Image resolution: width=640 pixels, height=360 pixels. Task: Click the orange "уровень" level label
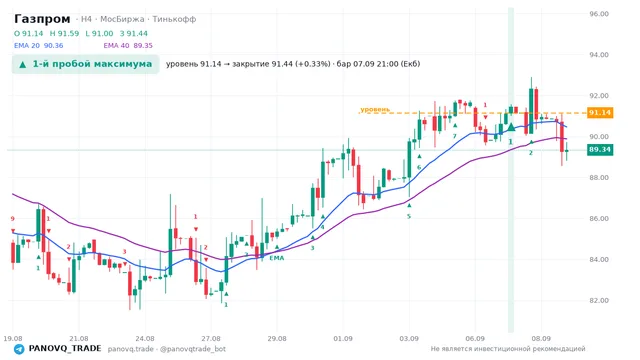[x=375, y=109]
